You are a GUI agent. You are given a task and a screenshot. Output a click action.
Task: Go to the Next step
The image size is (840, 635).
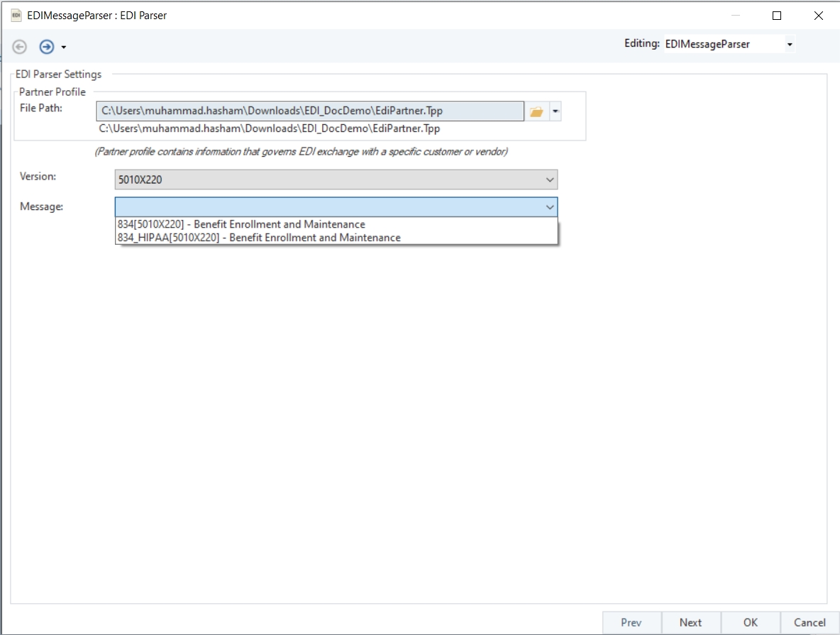[690, 623]
